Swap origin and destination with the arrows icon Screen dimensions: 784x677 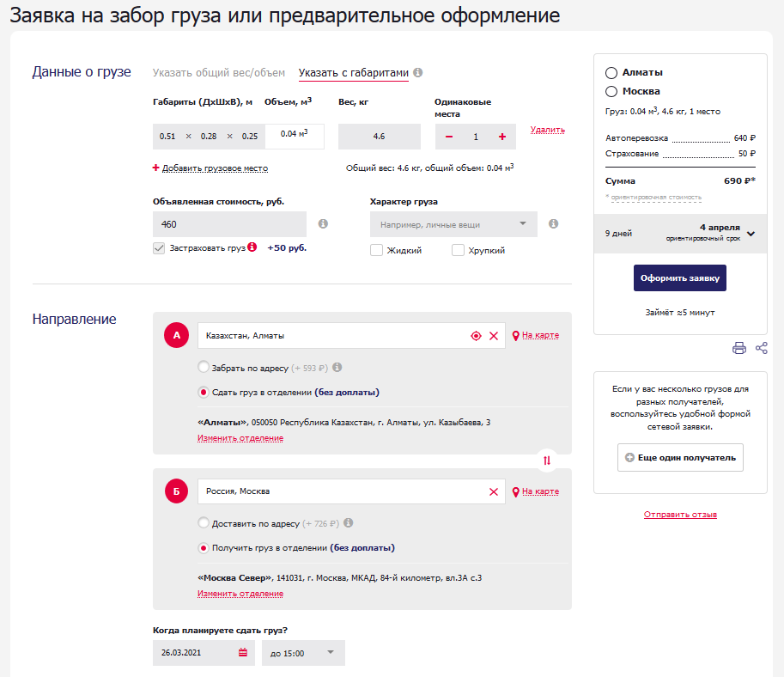click(x=547, y=460)
